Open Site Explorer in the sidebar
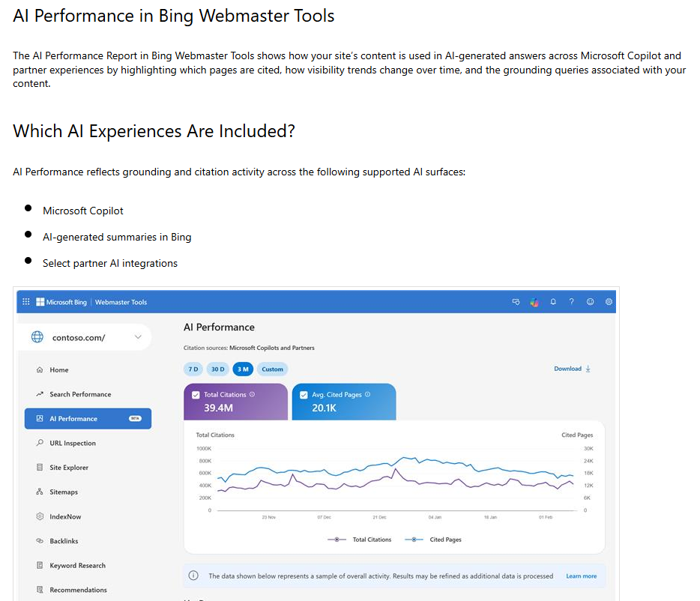 tap(88, 468)
